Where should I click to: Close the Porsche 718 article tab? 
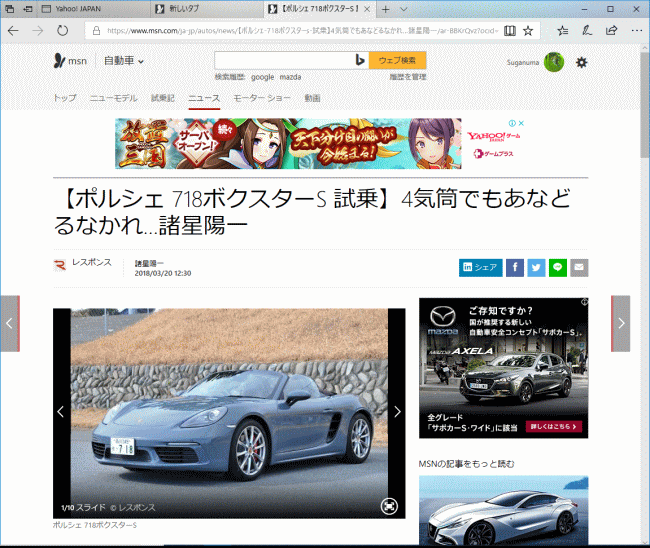click(367, 9)
